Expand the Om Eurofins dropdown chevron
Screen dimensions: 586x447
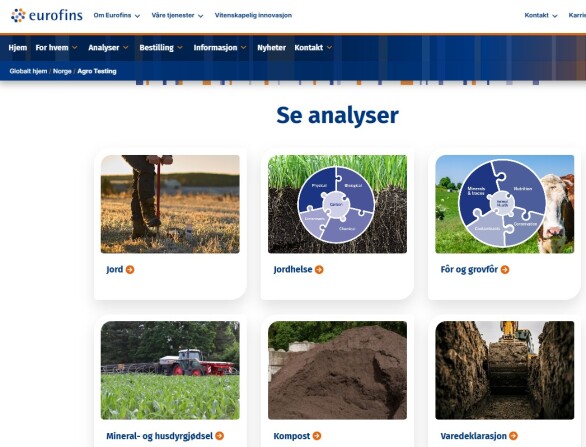(x=137, y=16)
